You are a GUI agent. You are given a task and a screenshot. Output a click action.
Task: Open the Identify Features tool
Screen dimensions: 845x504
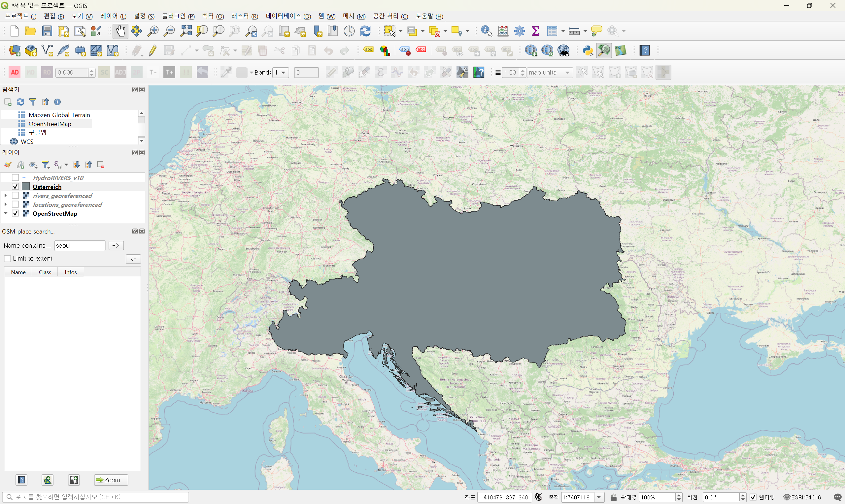[487, 31]
